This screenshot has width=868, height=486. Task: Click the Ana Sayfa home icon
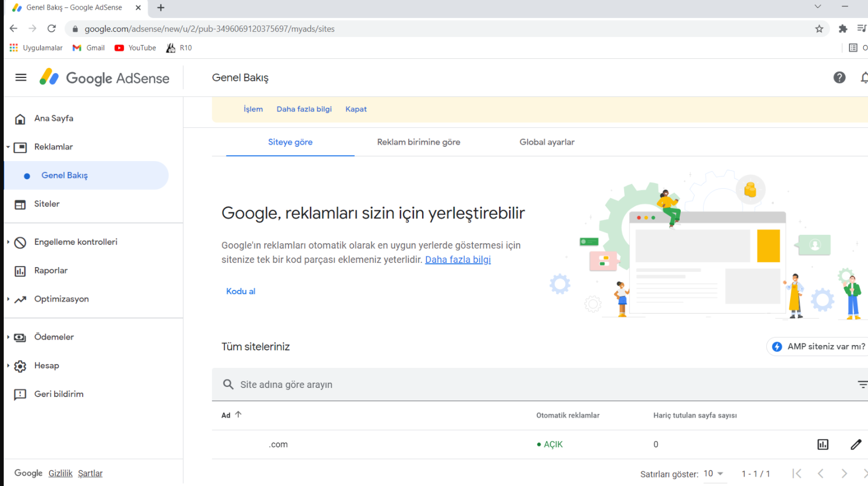[x=20, y=119]
